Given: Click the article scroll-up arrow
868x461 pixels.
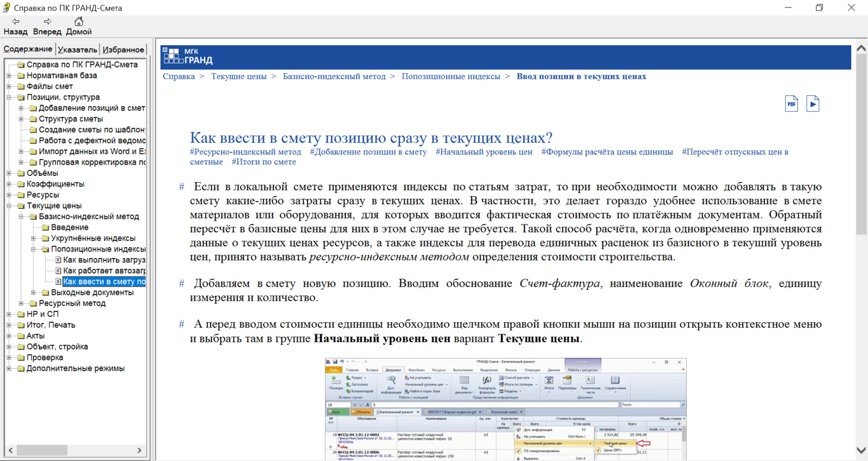Looking at the screenshot, I should tap(862, 49).
